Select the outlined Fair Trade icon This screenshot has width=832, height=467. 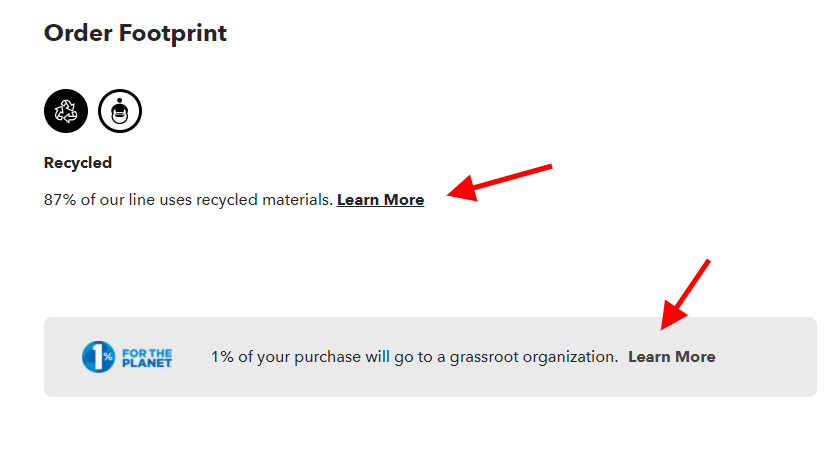pos(120,111)
